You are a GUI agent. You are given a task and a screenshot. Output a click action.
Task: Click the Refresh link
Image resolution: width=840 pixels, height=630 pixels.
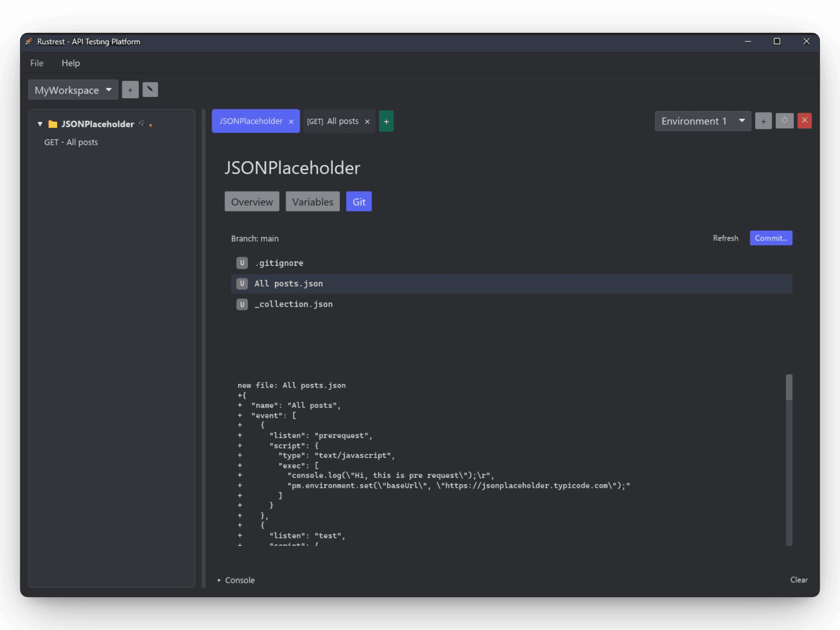pos(725,238)
